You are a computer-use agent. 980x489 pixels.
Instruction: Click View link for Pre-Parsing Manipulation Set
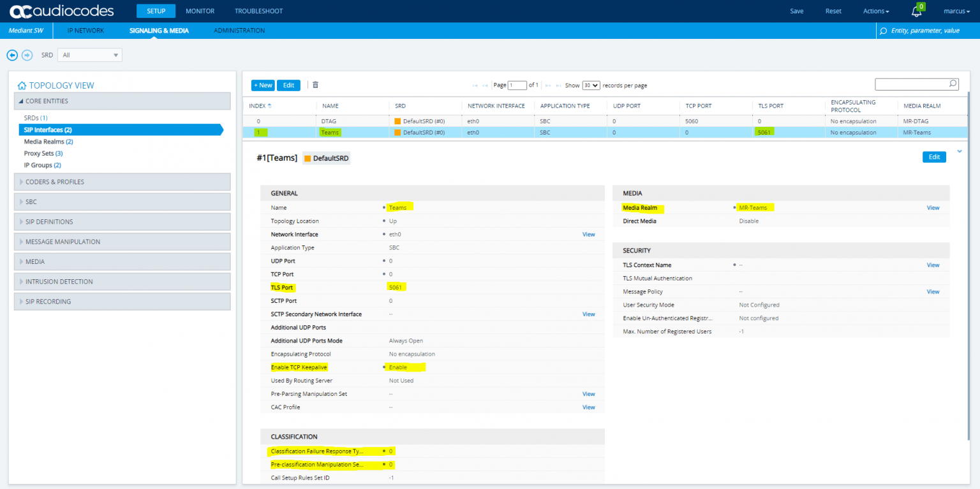588,394
